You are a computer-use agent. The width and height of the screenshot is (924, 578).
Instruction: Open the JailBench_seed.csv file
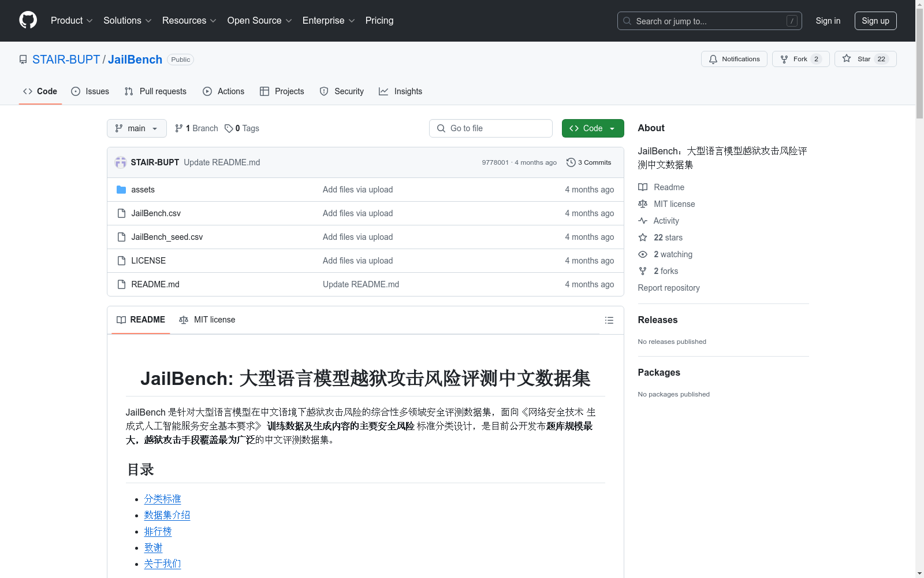pyautogui.click(x=167, y=237)
